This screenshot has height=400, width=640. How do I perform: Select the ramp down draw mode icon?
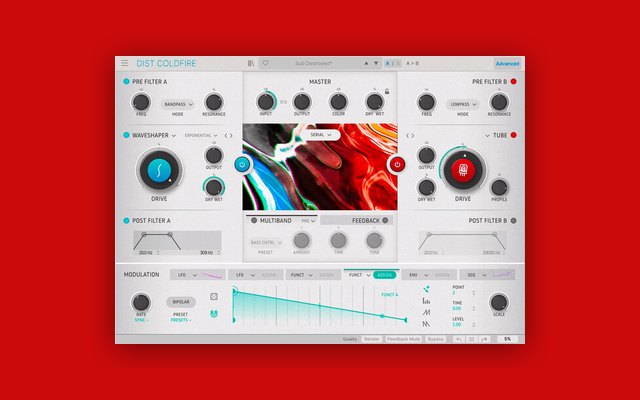click(x=426, y=324)
